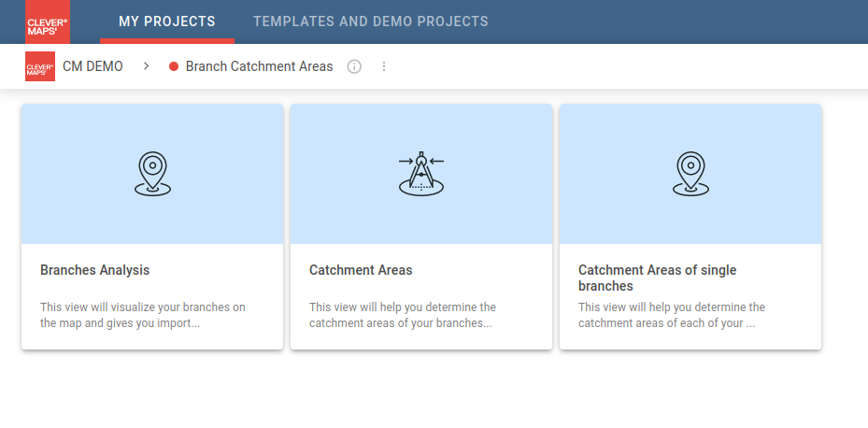Viewport: 868px width, 428px height.
Task: Click the breadcrumb chevron arrow separator
Action: (x=147, y=66)
